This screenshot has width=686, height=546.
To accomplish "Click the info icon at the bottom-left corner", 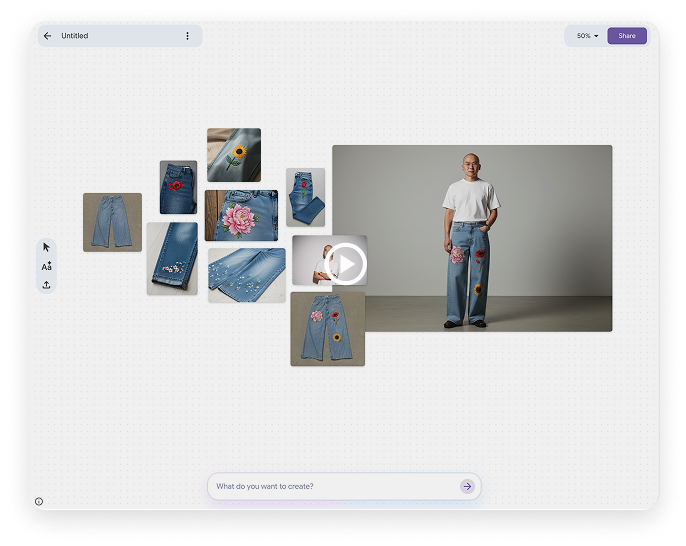I will pyautogui.click(x=39, y=501).
